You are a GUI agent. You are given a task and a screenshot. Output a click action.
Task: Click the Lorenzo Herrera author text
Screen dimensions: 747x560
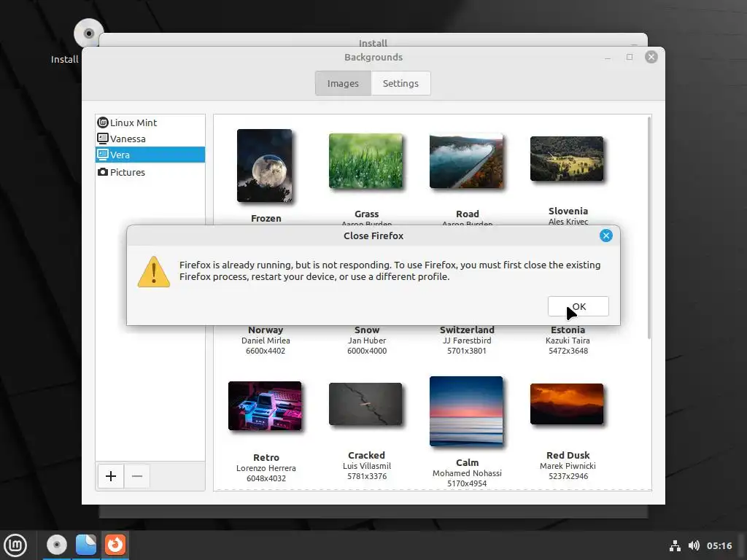(x=266, y=468)
